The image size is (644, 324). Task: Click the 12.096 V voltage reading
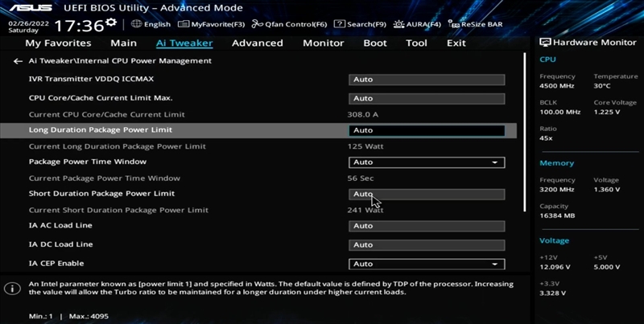[x=555, y=267]
